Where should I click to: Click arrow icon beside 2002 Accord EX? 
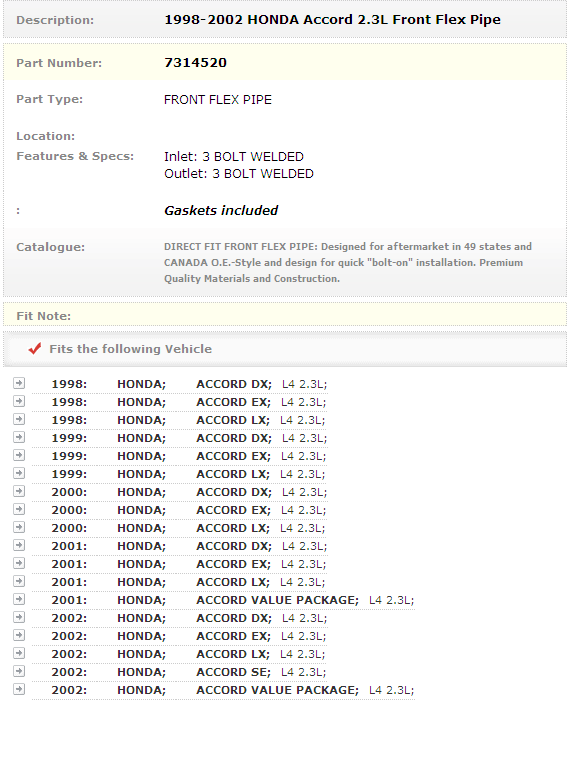(x=19, y=635)
